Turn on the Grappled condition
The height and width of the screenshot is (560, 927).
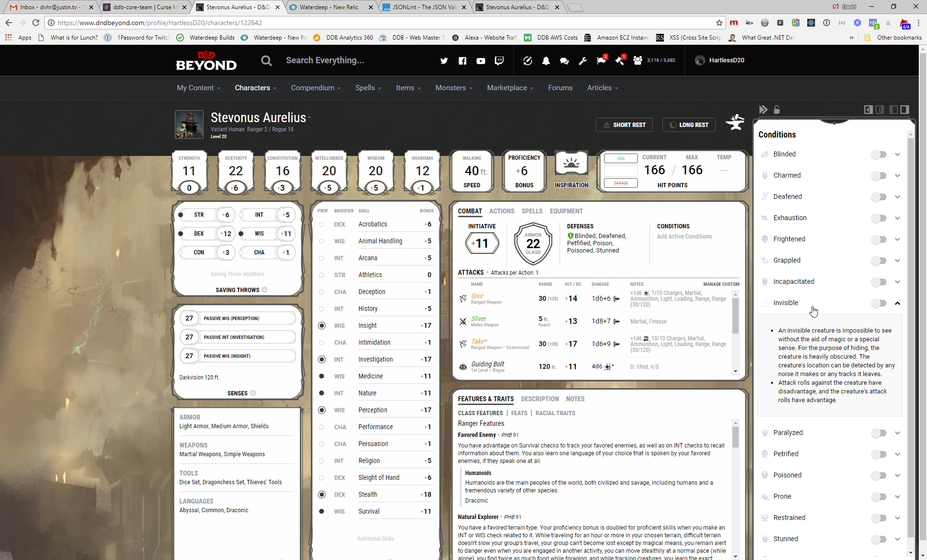pyautogui.click(x=879, y=261)
